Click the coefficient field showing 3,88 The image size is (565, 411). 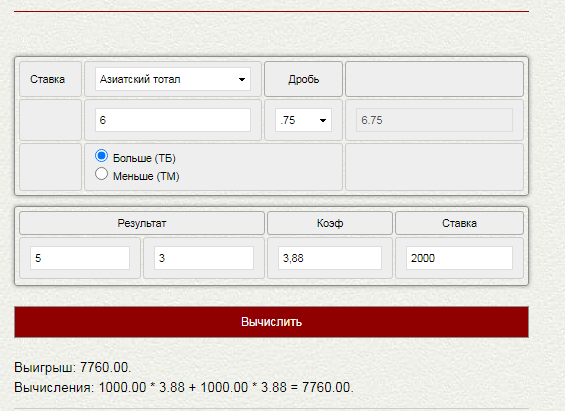(x=330, y=258)
